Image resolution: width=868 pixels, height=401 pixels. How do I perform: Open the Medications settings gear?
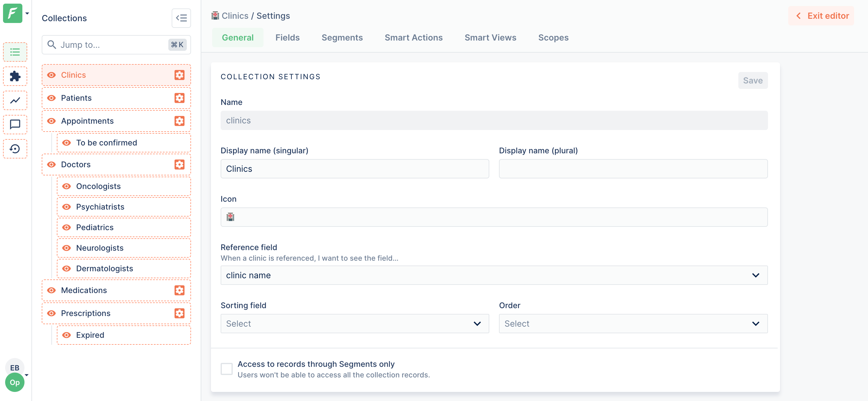click(180, 290)
